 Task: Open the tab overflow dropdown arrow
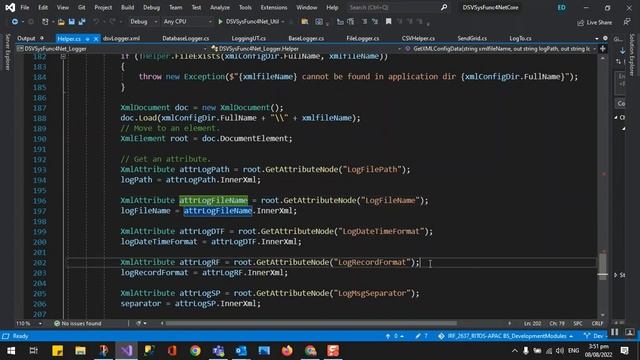point(597,38)
